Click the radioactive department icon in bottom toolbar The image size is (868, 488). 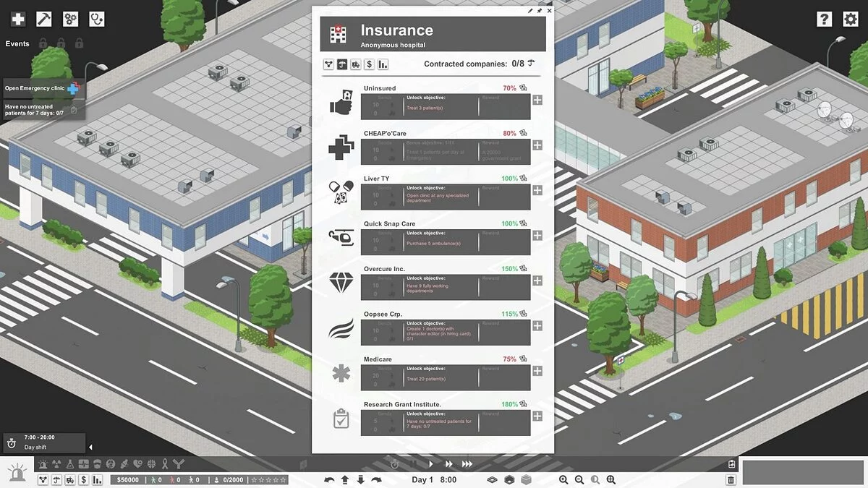pos(56,463)
